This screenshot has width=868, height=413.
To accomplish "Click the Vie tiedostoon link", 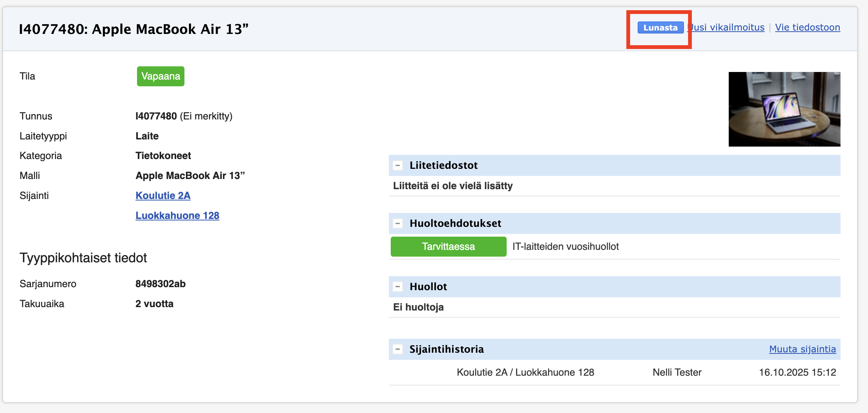I will click(807, 28).
